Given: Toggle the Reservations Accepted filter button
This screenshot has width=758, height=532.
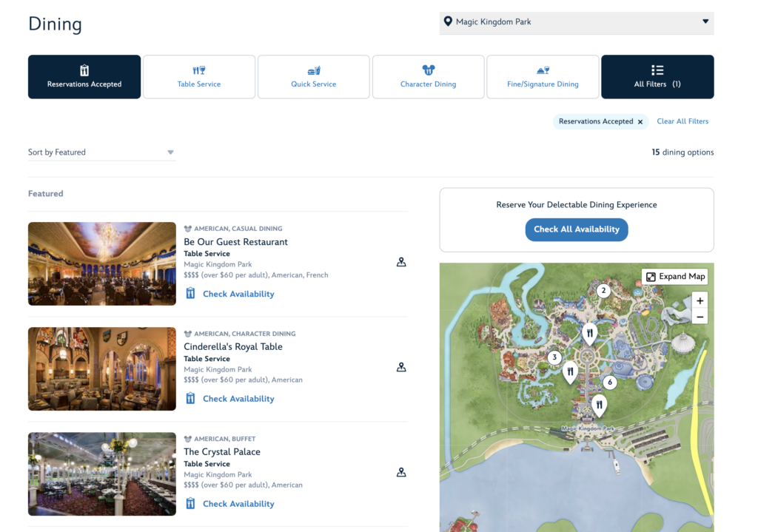Looking at the screenshot, I should [x=84, y=77].
